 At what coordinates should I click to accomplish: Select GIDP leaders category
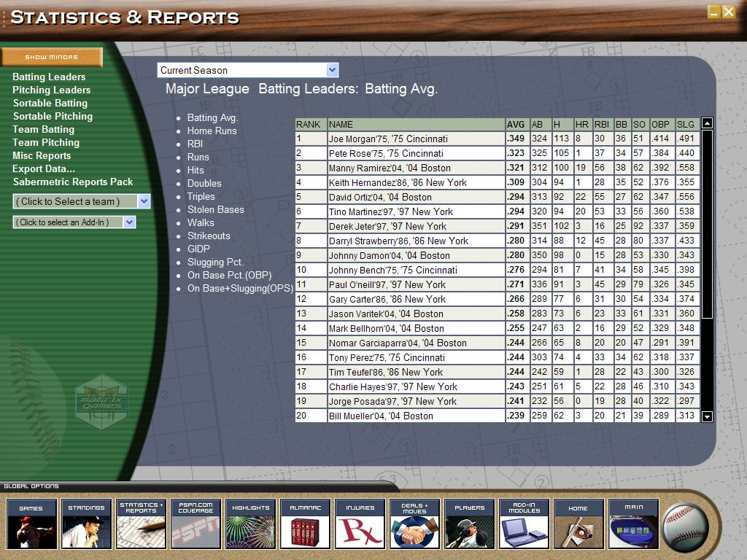click(198, 249)
